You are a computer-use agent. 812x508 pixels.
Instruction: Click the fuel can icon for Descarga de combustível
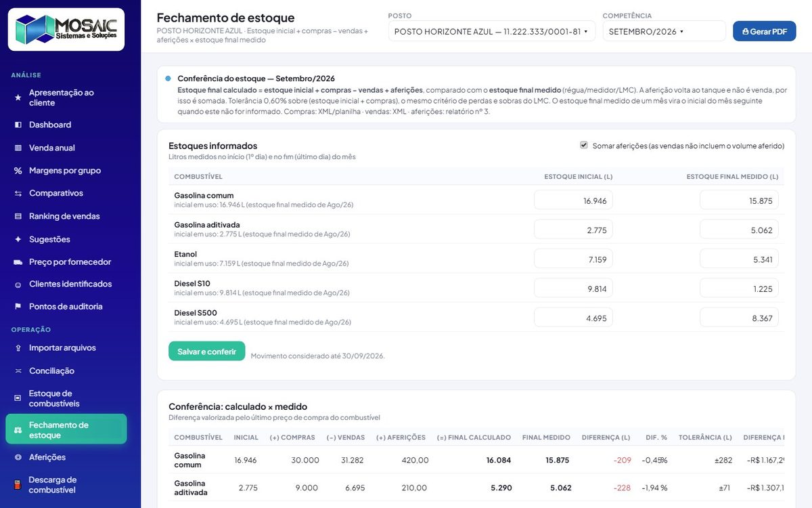click(18, 485)
